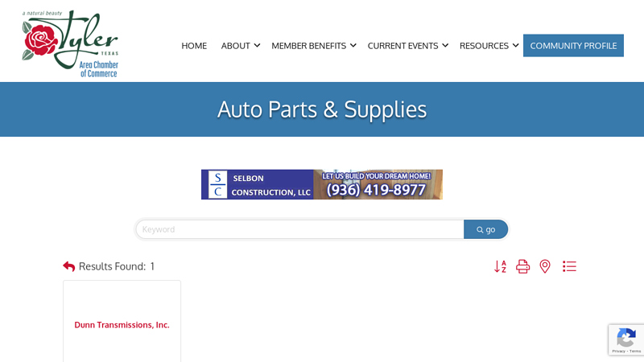This screenshot has width=644, height=362.
Task: Click the Tyler Area Chamber of Commerce logo
Action: coord(70,44)
